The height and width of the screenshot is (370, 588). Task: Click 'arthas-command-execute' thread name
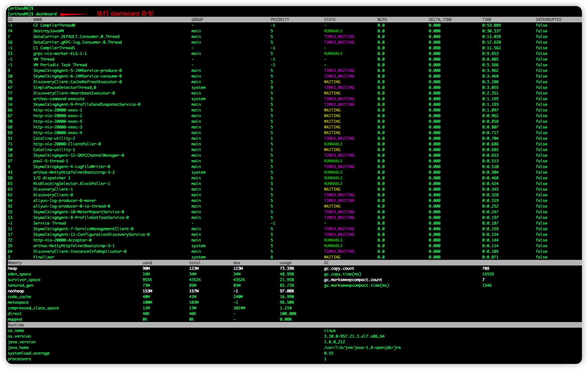pyautogui.click(x=59, y=99)
